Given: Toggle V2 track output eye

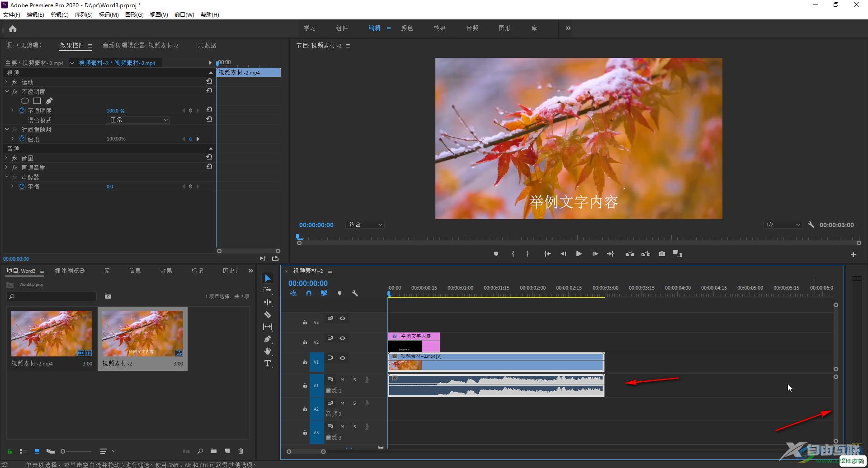Looking at the screenshot, I should (x=343, y=338).
